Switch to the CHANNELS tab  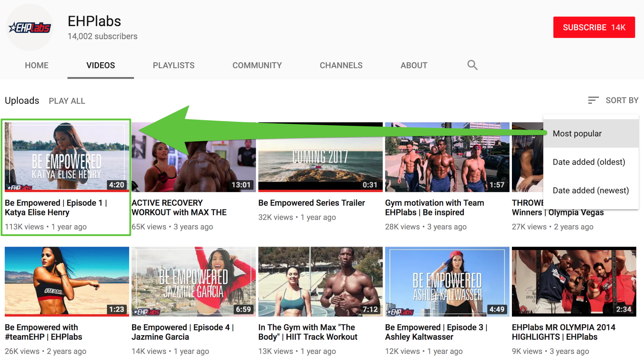(x=341, y=65)
